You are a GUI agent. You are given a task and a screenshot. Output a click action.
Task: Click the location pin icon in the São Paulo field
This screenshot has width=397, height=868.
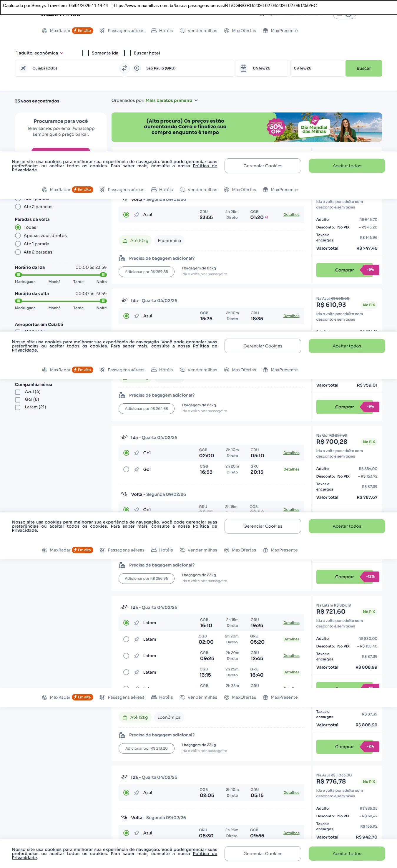click(x=137, y=68)
